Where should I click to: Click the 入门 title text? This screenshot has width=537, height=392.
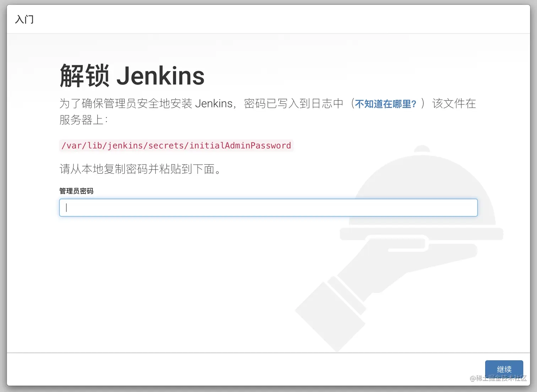tap(25, 19)
